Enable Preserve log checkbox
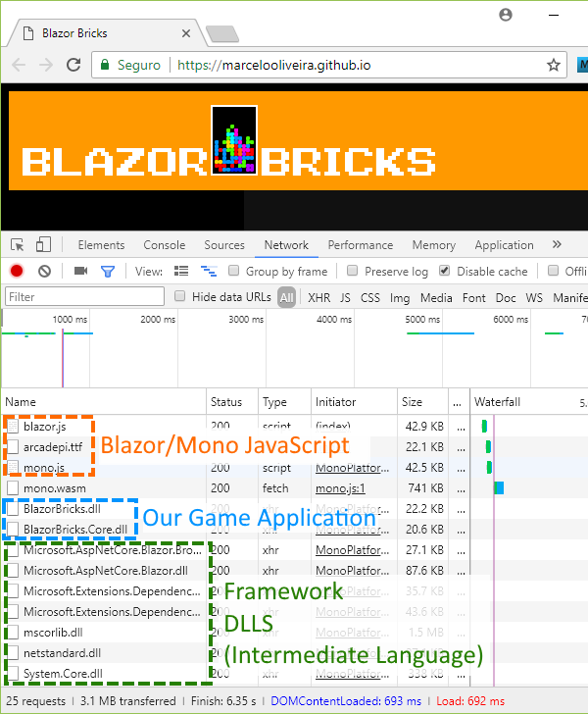This screenshot has height=714, width=588. pyautogui.click(x=352, y=271)
